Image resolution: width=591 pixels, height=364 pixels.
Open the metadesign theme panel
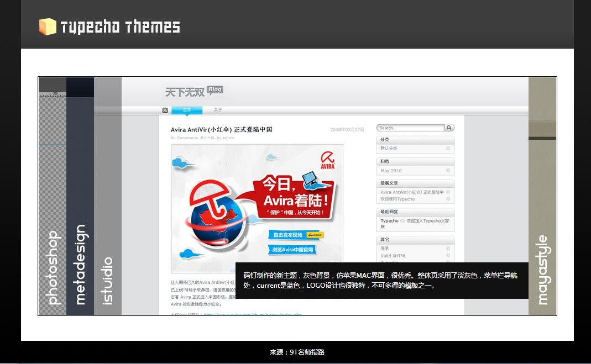pos(80,196)
